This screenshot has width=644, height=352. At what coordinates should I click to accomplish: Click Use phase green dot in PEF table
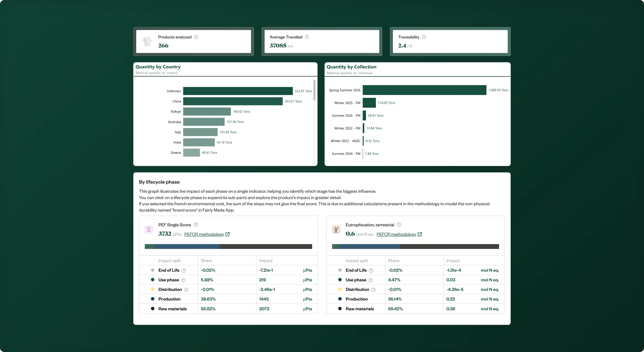(153, 280)
